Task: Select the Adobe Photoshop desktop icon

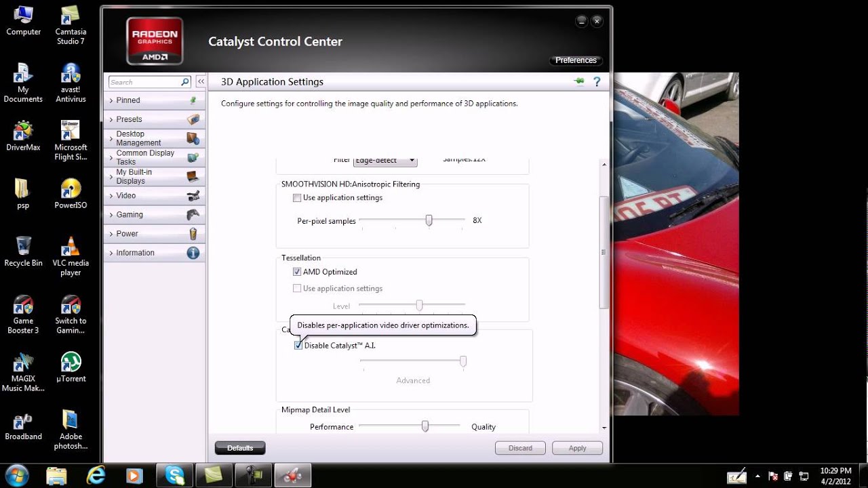Action: [x=71, y=430]
